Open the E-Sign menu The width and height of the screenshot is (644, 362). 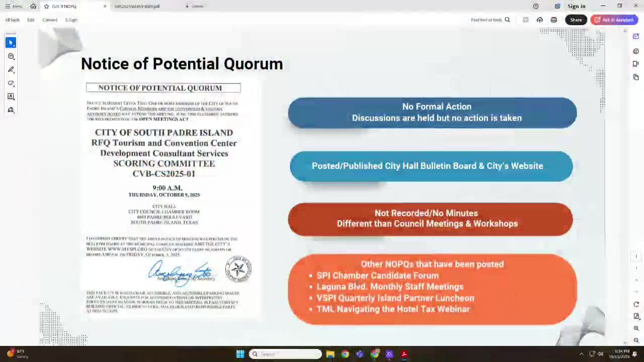coord(71,20)
